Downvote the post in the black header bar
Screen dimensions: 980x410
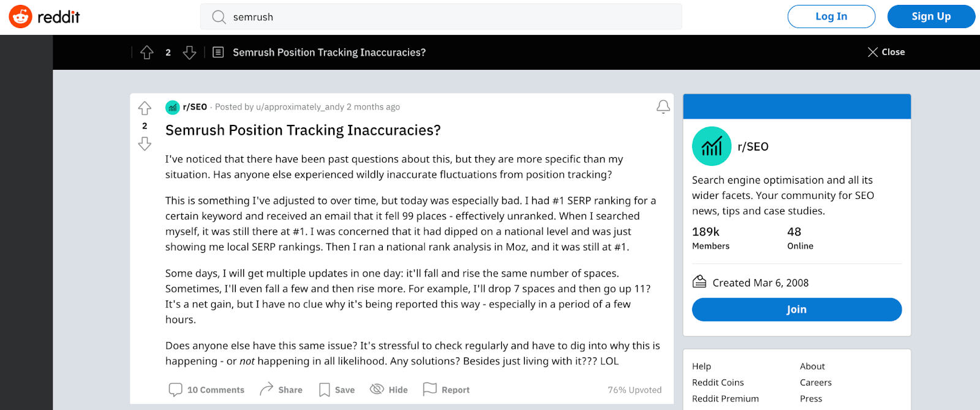point(190,53)
